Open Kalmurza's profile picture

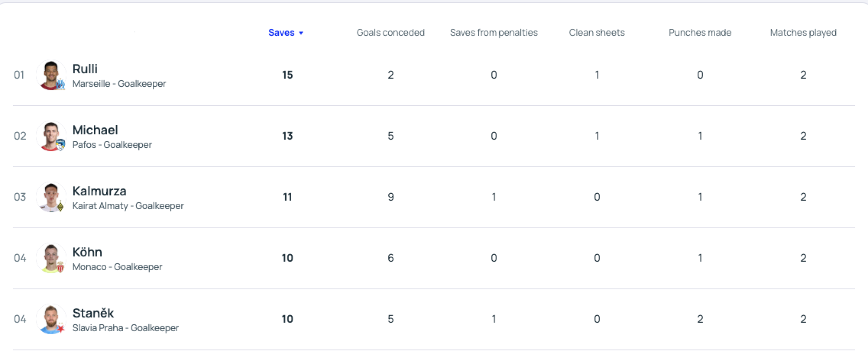click(51, 196)
